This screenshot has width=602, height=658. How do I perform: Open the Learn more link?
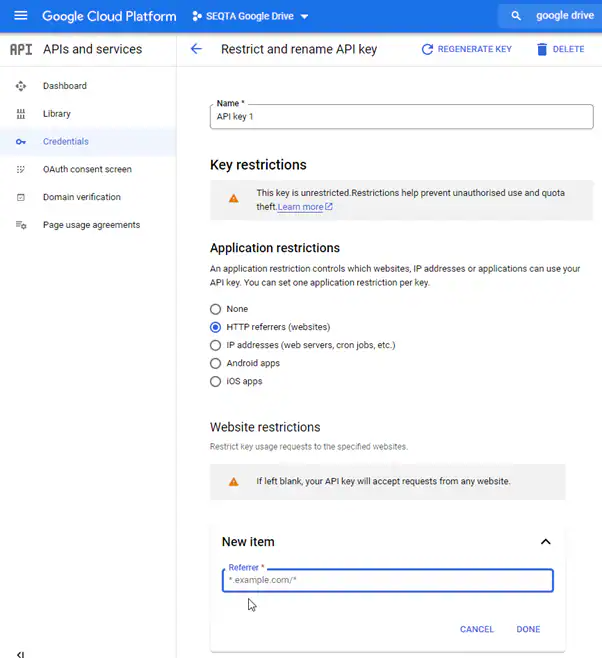click(300, 207)
